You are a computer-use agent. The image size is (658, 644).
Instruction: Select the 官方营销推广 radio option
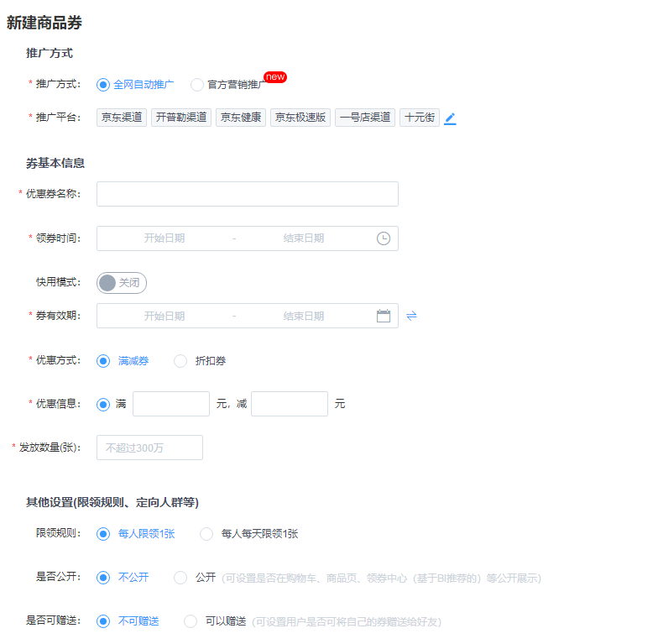[x=197, y=85]
